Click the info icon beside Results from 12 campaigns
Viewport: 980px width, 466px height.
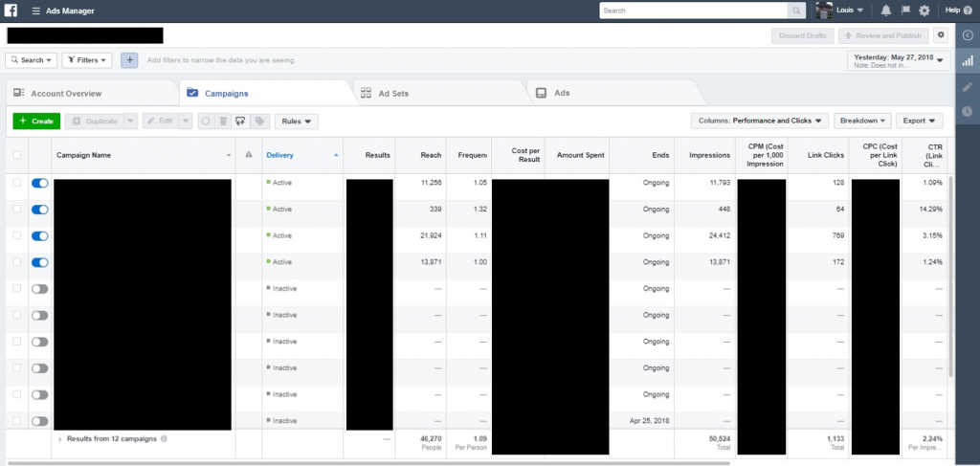(164, 439)
